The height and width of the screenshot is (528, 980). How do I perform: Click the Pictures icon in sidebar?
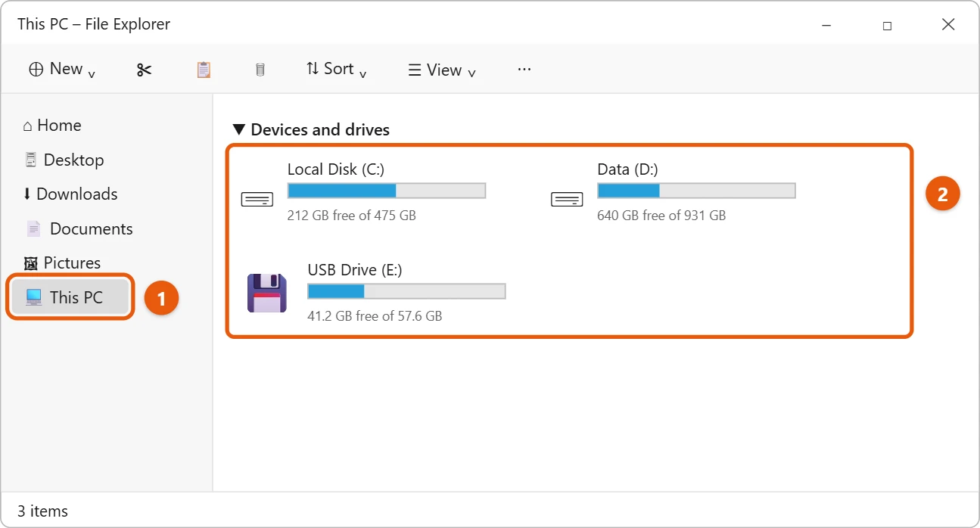[31, 263]
